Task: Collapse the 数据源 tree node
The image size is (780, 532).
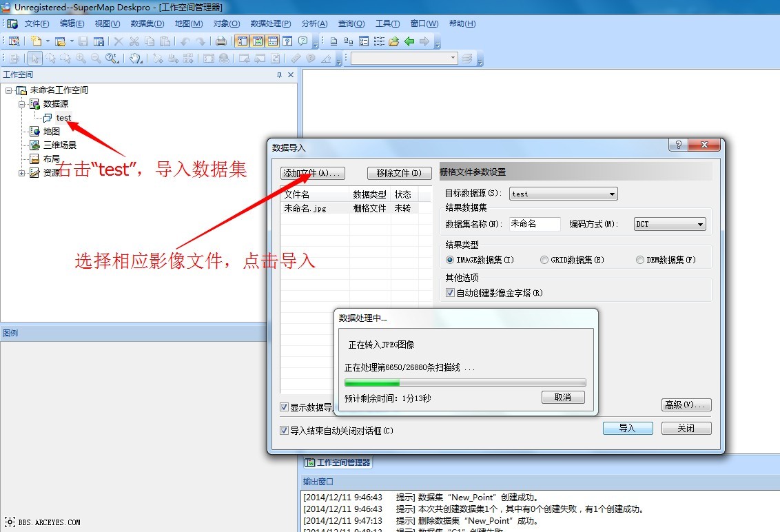Action: [22, 104]
